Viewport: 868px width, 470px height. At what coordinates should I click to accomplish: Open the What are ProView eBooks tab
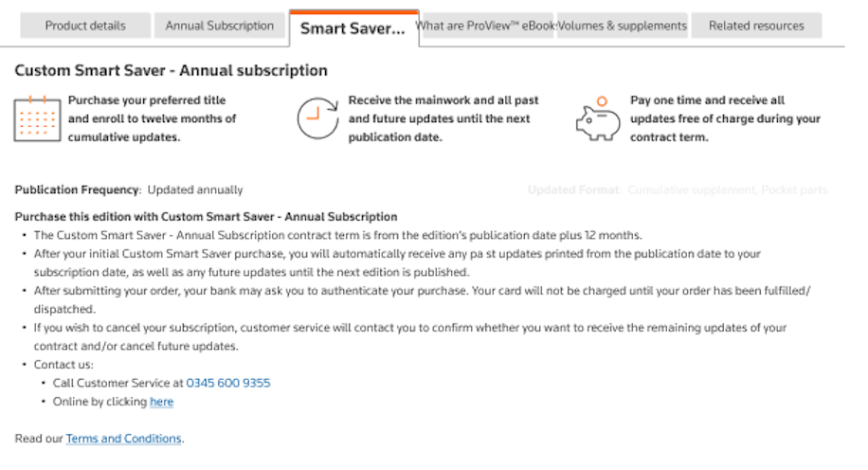(x=488, y=26)
